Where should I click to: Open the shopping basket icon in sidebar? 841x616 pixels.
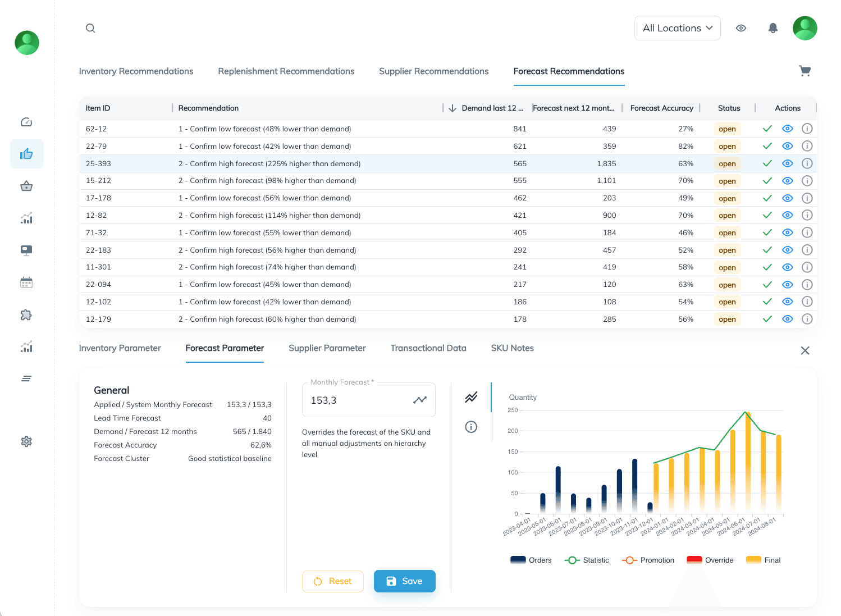pos(26,186)
